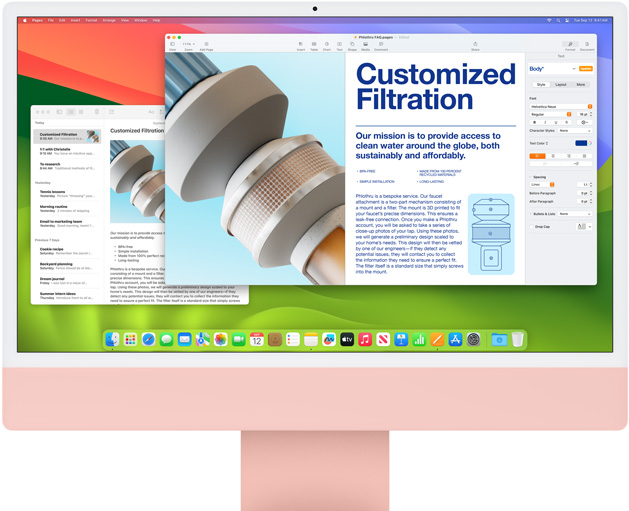The width and height of the screenshot is (629, 511).
Task: Open the Media toolbar button
Action: coord(366,45)
